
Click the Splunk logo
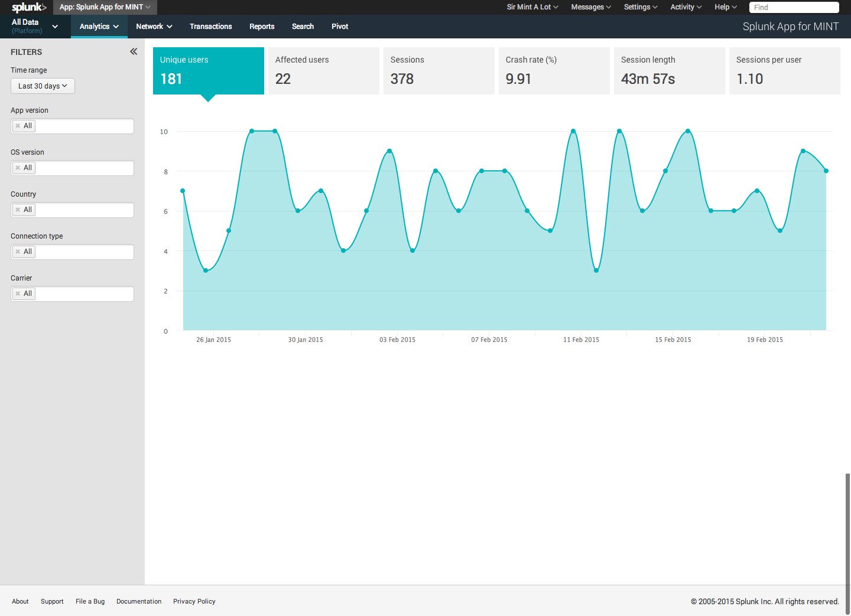pos(29,7)
